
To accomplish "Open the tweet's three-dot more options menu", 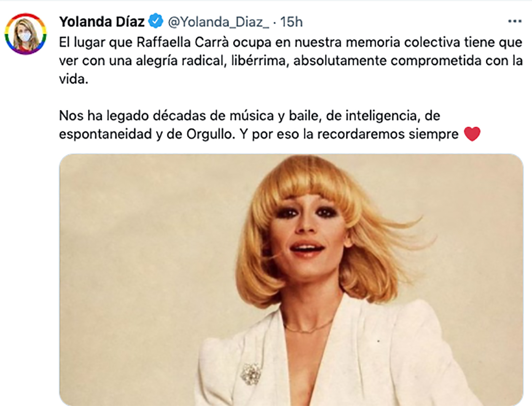I will (514, 21).
